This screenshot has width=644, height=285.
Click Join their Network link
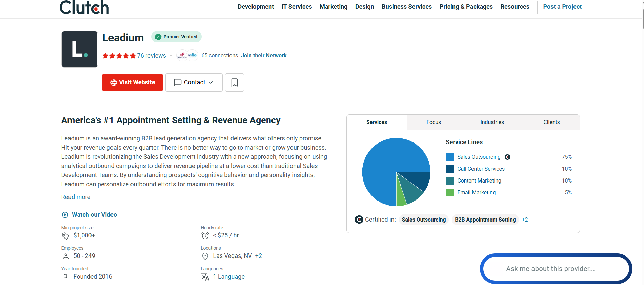264,55
